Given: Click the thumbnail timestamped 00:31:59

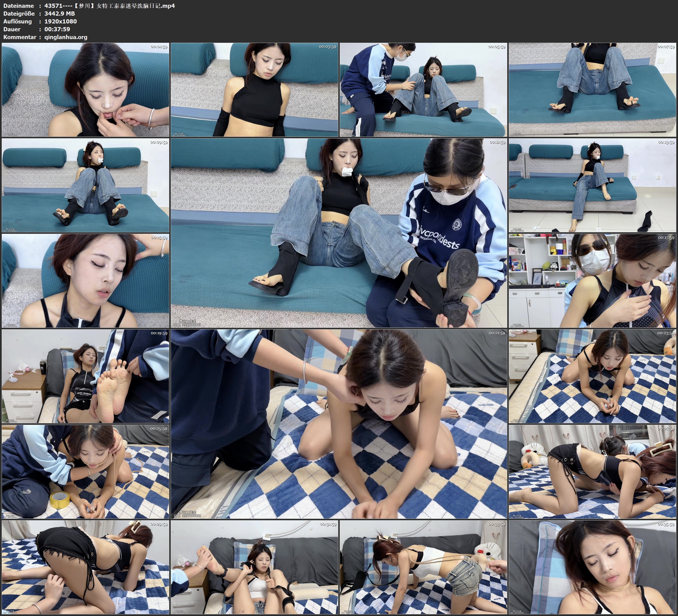Looking at the screenshot, I should point(254,567).
